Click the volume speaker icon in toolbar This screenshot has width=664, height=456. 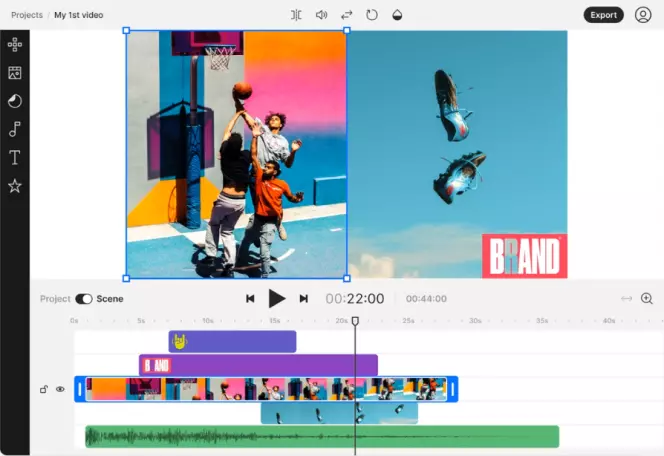click(x=321, y=15)
